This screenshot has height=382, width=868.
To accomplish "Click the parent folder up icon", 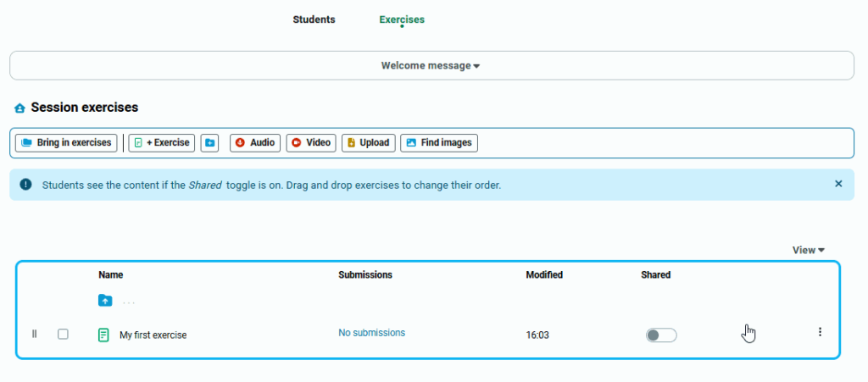I will click(x=104, y=300).
